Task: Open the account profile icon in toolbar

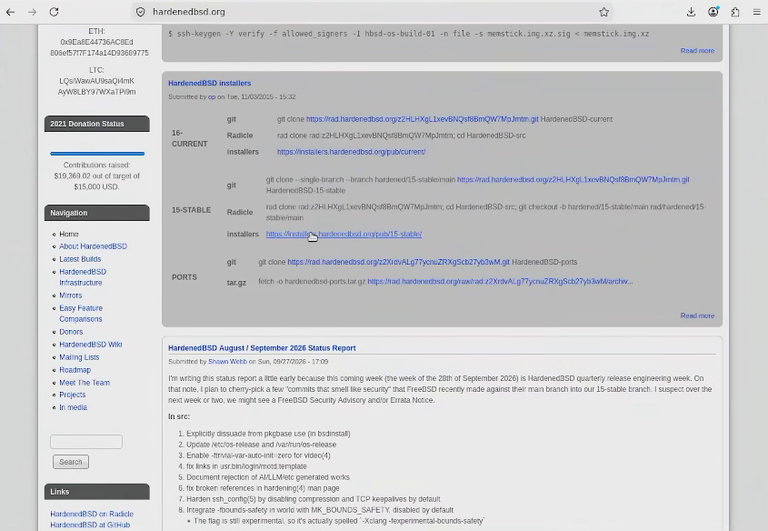Action: 713,12
